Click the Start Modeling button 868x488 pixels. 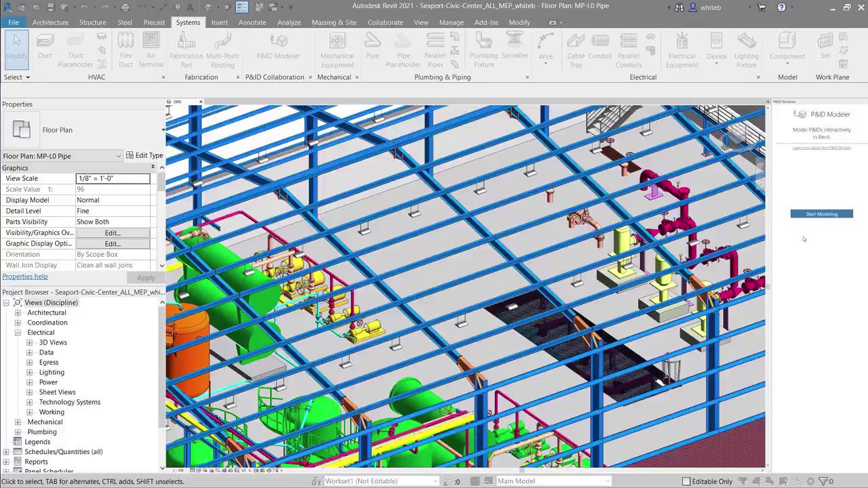coord(821,214)
